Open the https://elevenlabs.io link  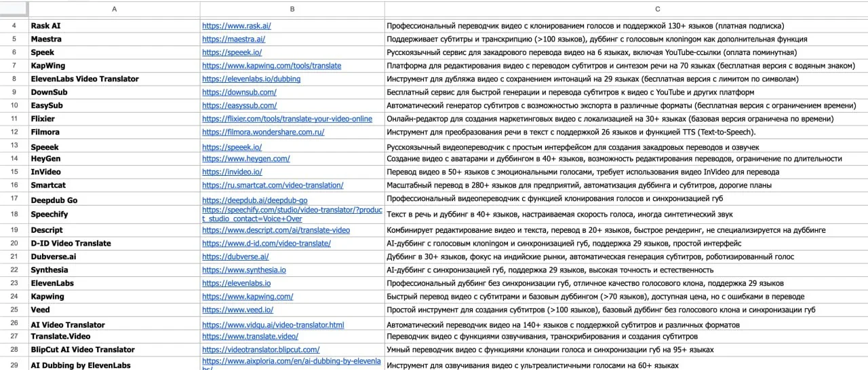coord(237,283)
